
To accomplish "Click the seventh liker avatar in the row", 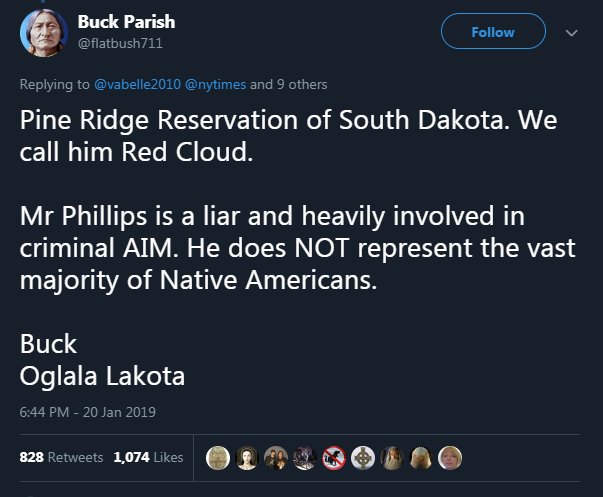I will point(392,457).
